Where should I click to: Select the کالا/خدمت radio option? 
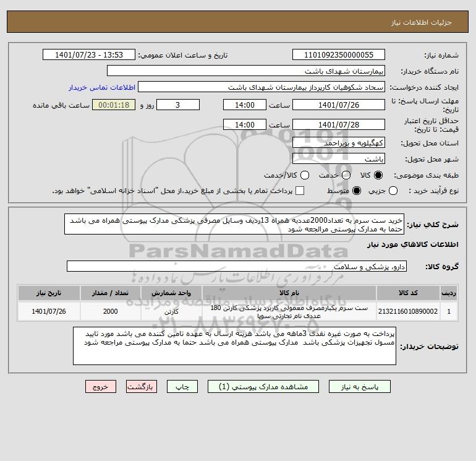[x=305, y=175]
